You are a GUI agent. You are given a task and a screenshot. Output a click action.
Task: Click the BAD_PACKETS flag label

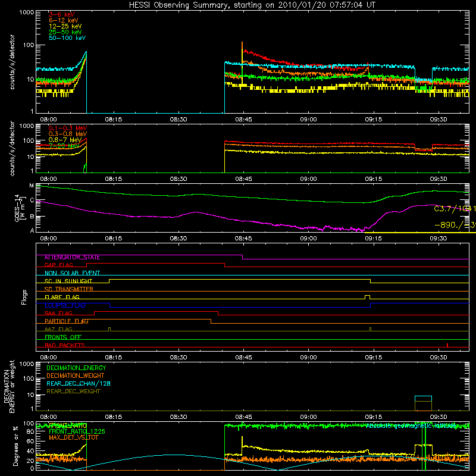(x=65, y=345)
